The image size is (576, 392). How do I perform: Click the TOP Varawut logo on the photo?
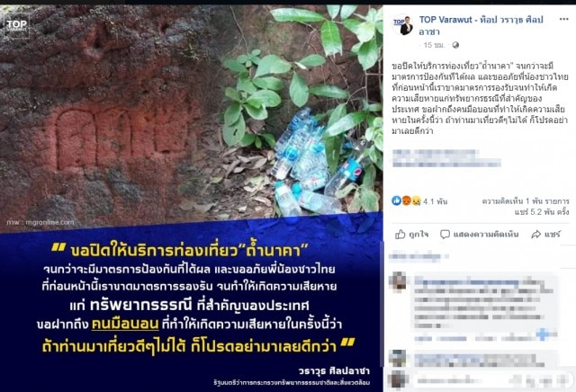pyautogui.click(x=16, y=25)
